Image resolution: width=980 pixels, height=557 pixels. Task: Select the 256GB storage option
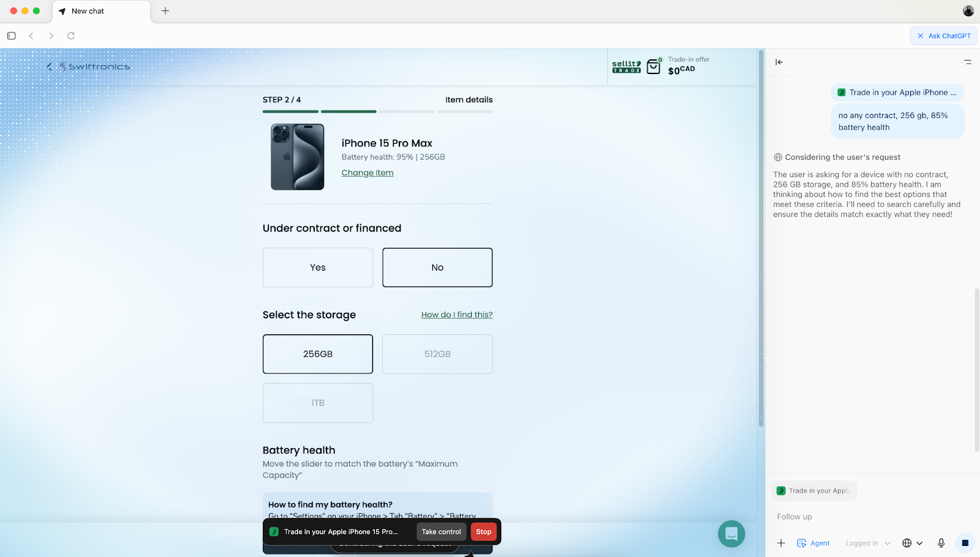tap(318, 354)
